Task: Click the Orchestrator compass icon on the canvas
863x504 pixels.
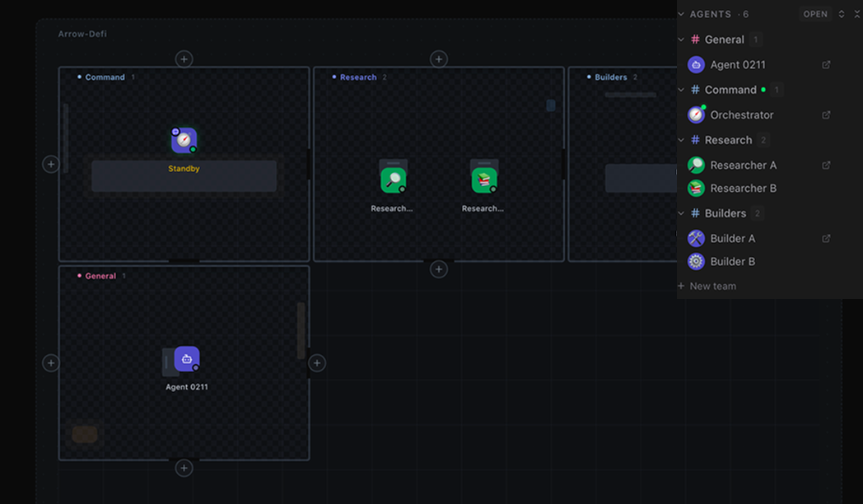Action: pyautogui.click(x=184, y=140)
